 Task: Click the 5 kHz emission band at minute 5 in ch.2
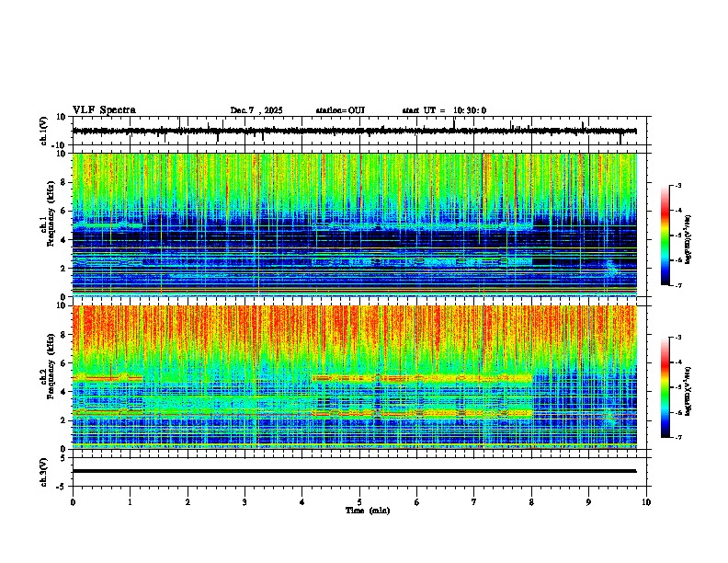359,378
